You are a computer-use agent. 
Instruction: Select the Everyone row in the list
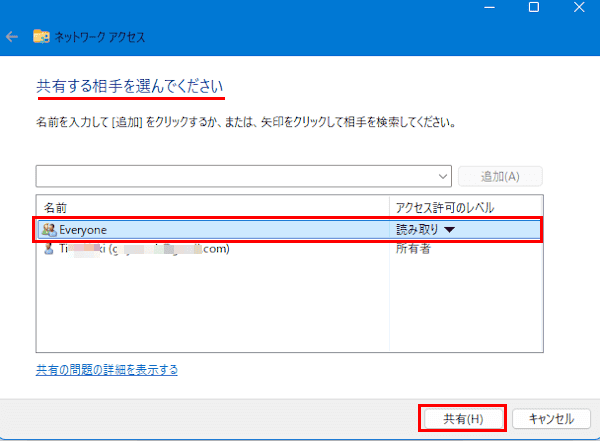(289, 230)
